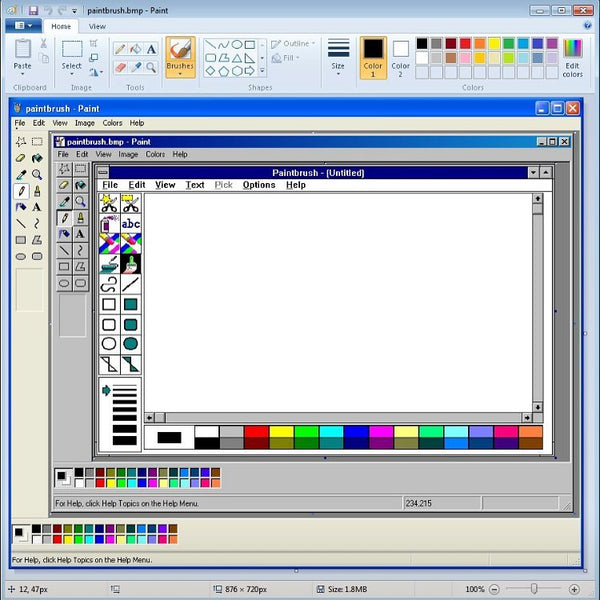
Task: Click Edit colors button
Action: point(572,58)
